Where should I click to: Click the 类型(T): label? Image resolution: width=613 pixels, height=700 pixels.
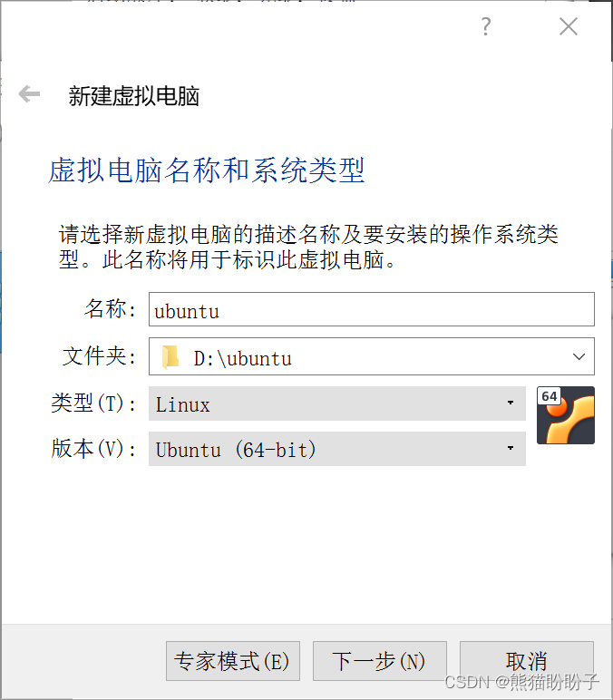tap(93, 403)
